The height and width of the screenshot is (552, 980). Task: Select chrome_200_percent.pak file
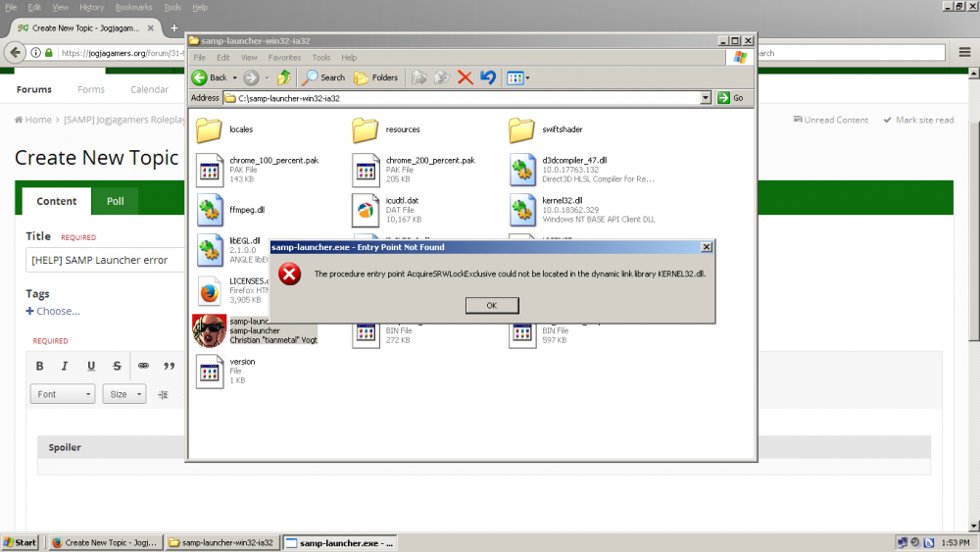coord(414,170)
